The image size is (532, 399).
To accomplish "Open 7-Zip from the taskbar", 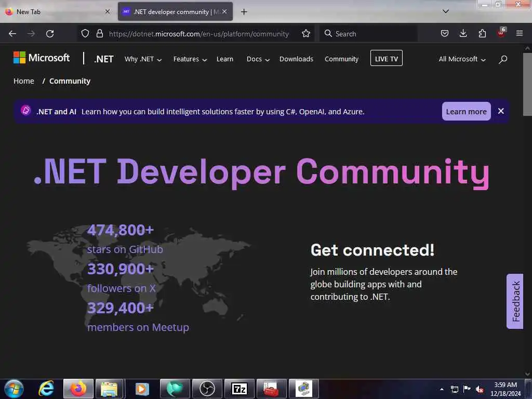I will pos(239,389).
